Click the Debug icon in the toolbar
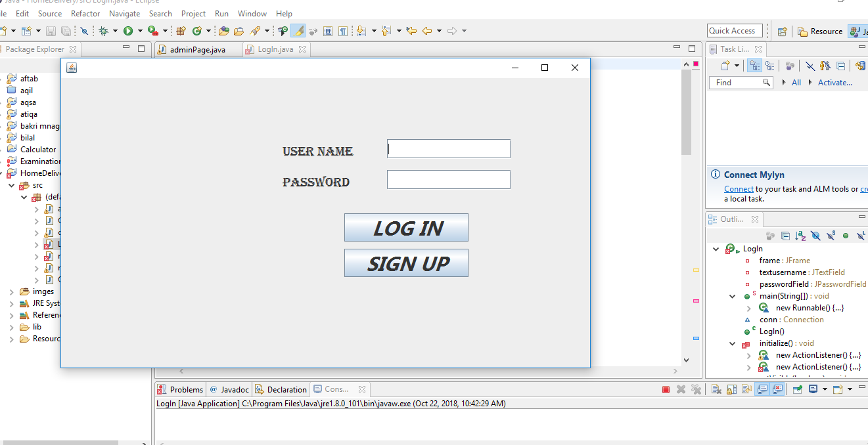Image resolution: width=868 pixels, height=445 pixels. [x=104, y=31]
